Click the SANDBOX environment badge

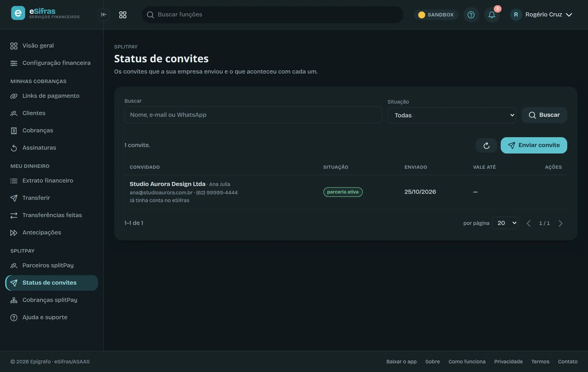click(x=436, y=15)
